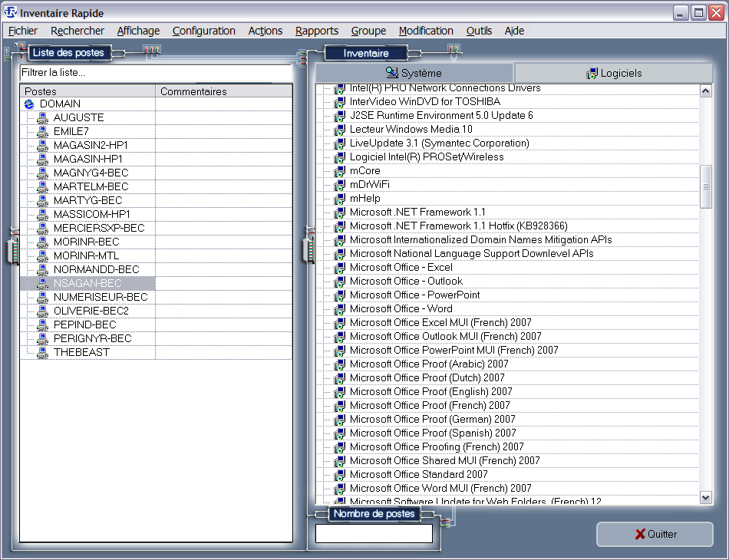Click the Microsoft Office - Outlook icon
Screen dimensions: 729x560
click(339, 282)
